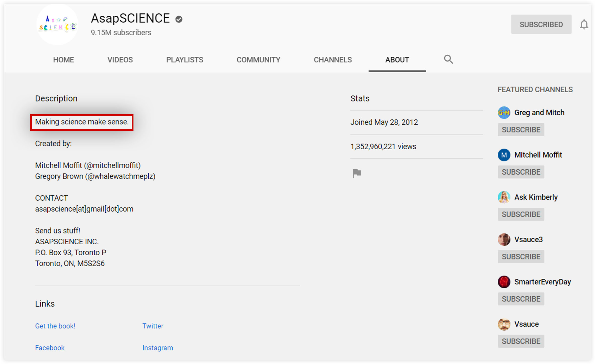The width and height of the screenshot is (595, 364).
Task: Switch to the HOME tab
Action: pyautogui.click(x=64, y=60)
